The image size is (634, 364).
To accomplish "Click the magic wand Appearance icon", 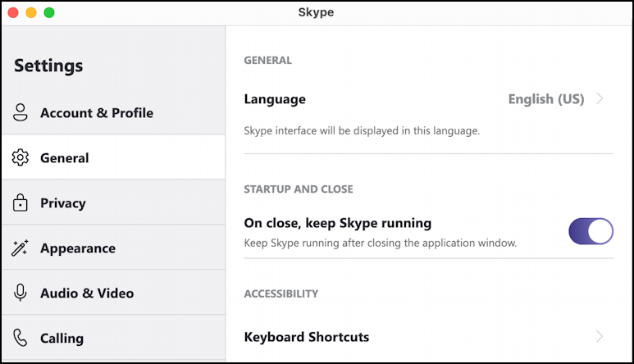I will (x=21, y=248).
